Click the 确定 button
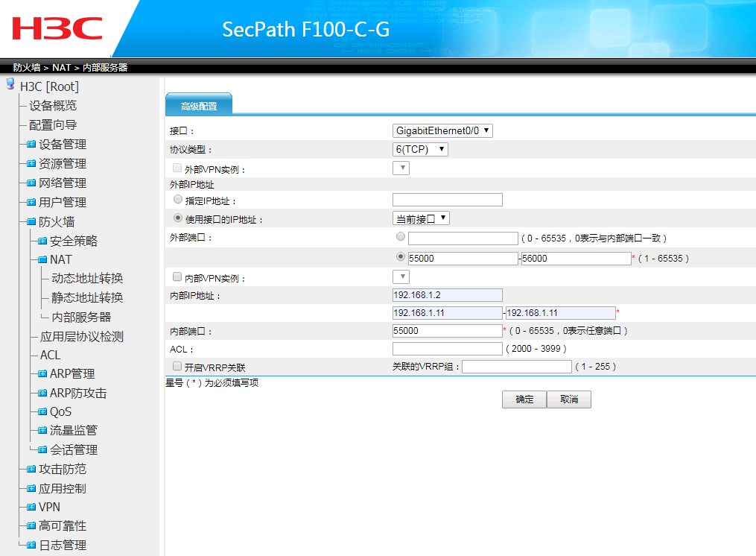The height and width of the screenshot is (556, 756). (x=524, y=399)
